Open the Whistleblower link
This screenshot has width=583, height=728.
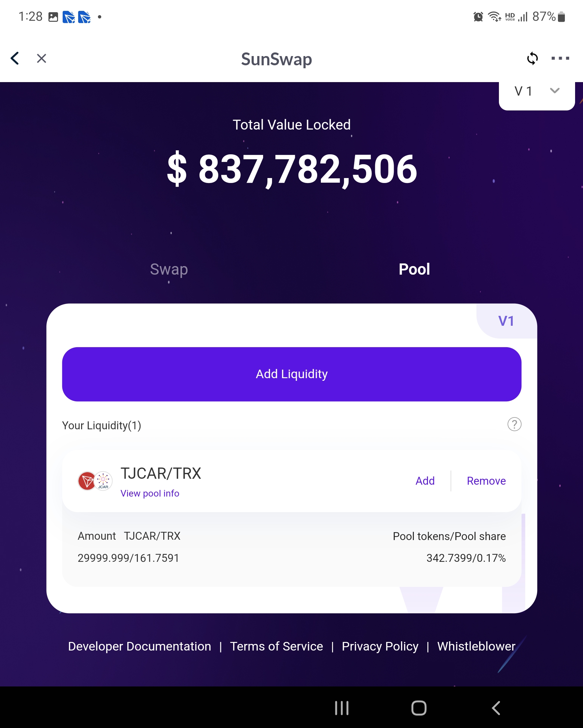coord(476,646)
